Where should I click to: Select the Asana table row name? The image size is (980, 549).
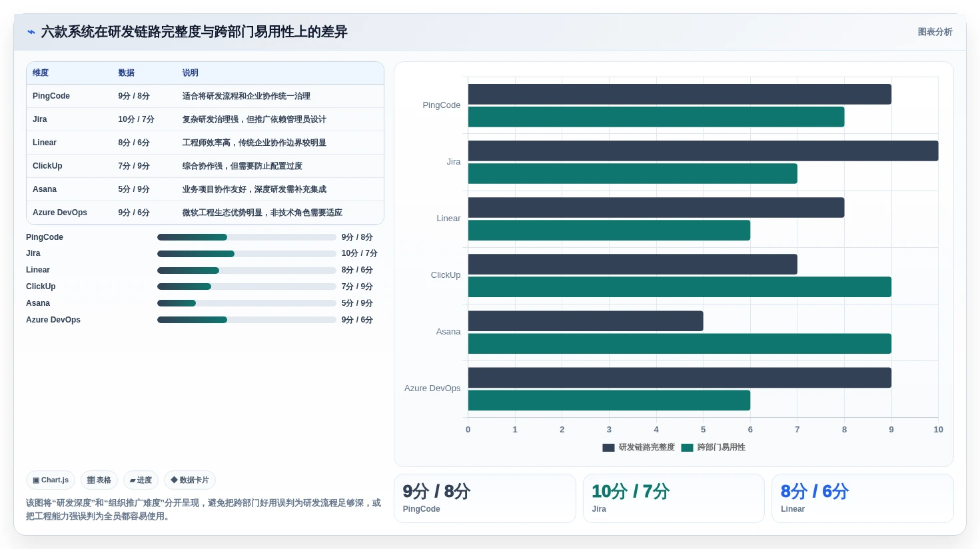tap(45, 189)
